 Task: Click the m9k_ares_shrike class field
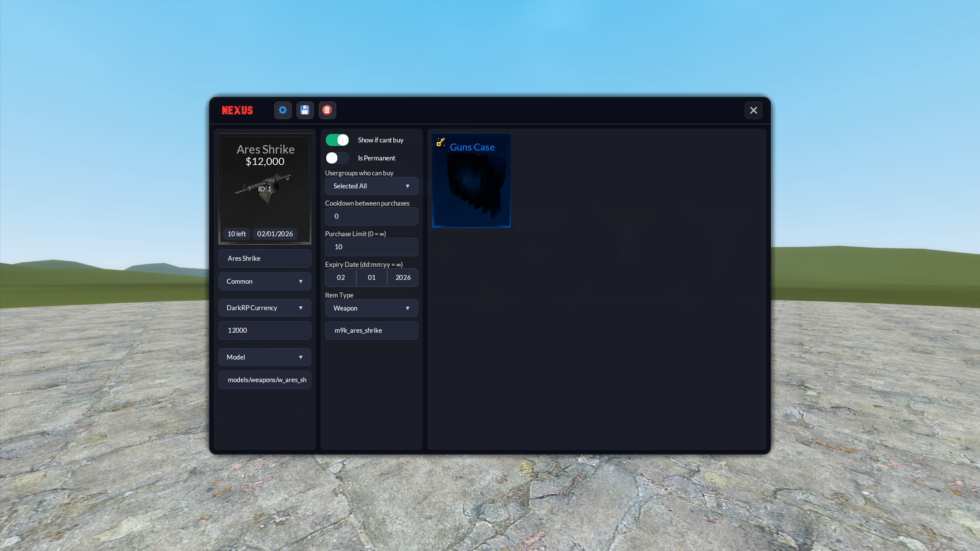(x=371, y=330)
